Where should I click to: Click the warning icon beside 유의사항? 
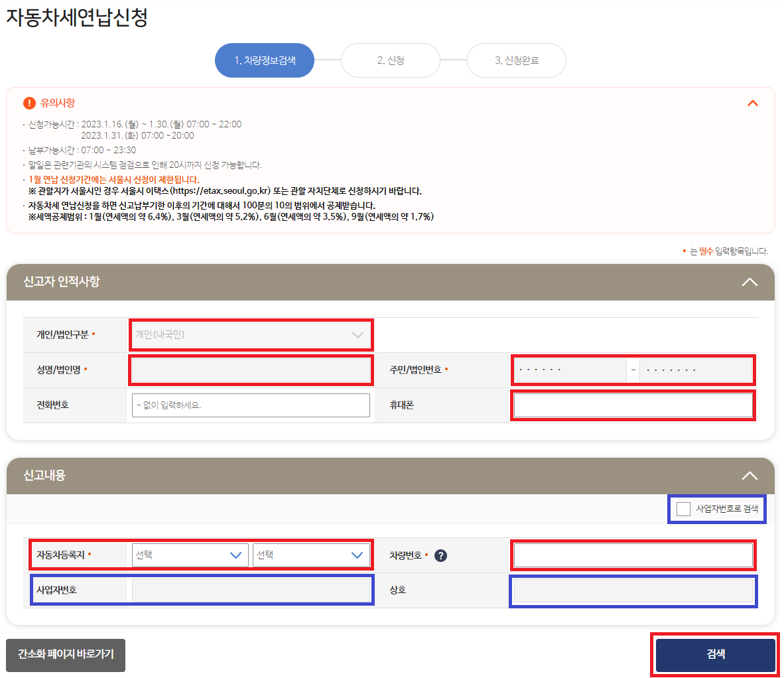coord(27,103)
